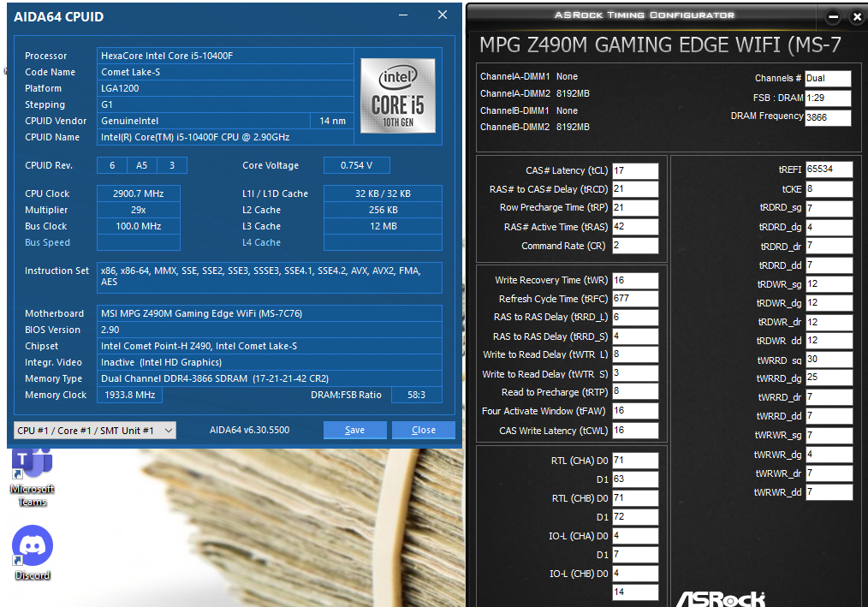Click the 'ChannelB-DIMM2 8192MB' entry
The width and height of the screenshot is (868, 607).
pos(535,127)
